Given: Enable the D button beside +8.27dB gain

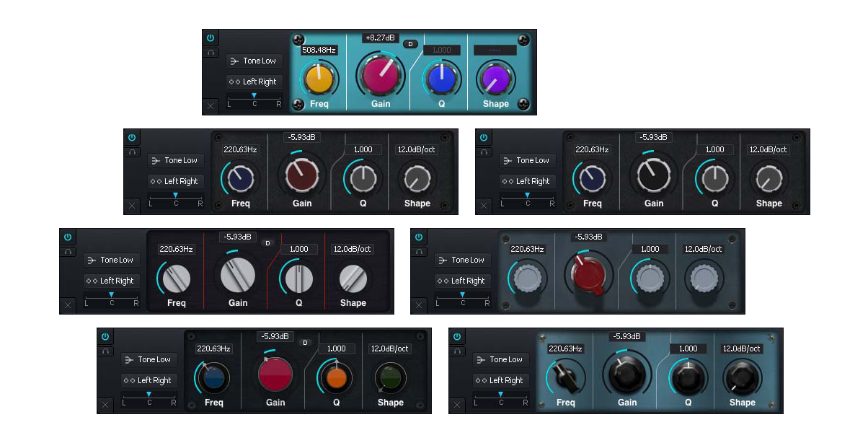Looking at the screenshot, I should point(411,44).
